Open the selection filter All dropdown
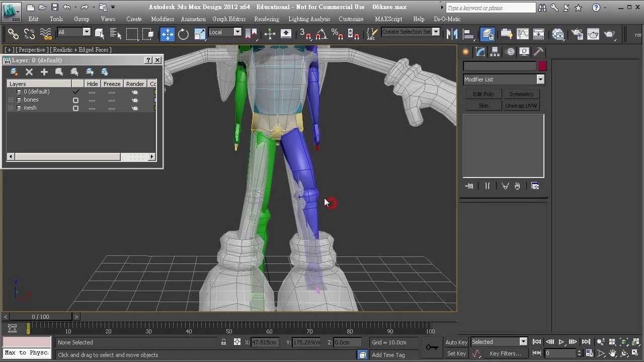644x362 pixels. click(x=73, y=32)
